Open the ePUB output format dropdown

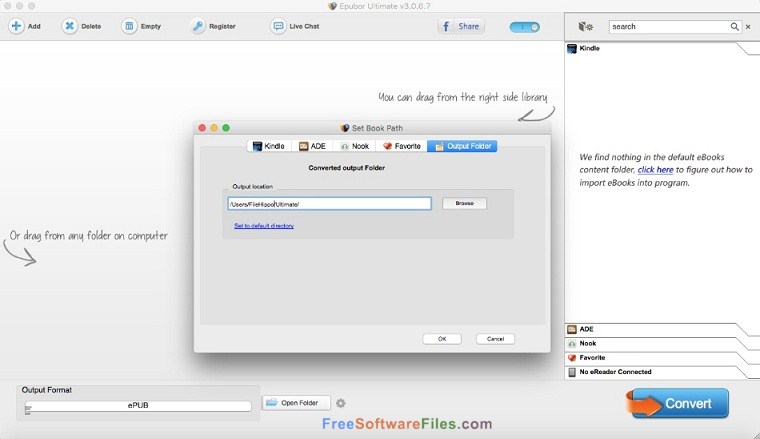tap(138, 406)
